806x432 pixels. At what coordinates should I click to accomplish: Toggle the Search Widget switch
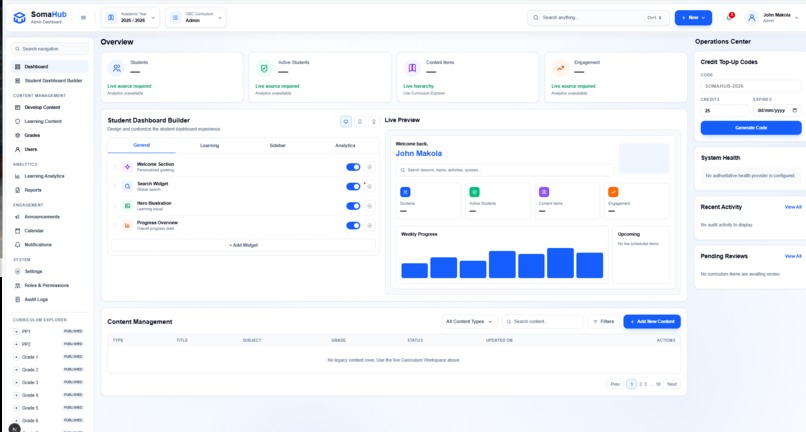pyautogui.click(x=353, y=187)
